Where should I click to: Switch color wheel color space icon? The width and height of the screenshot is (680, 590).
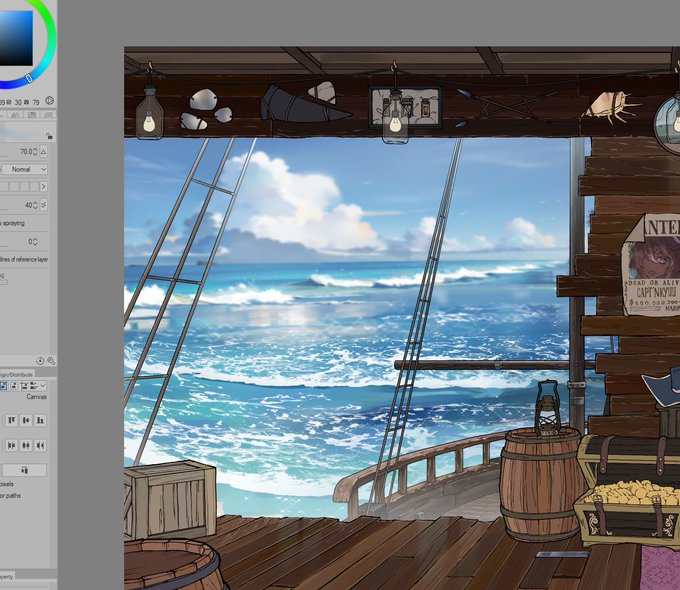coord(49,101)
